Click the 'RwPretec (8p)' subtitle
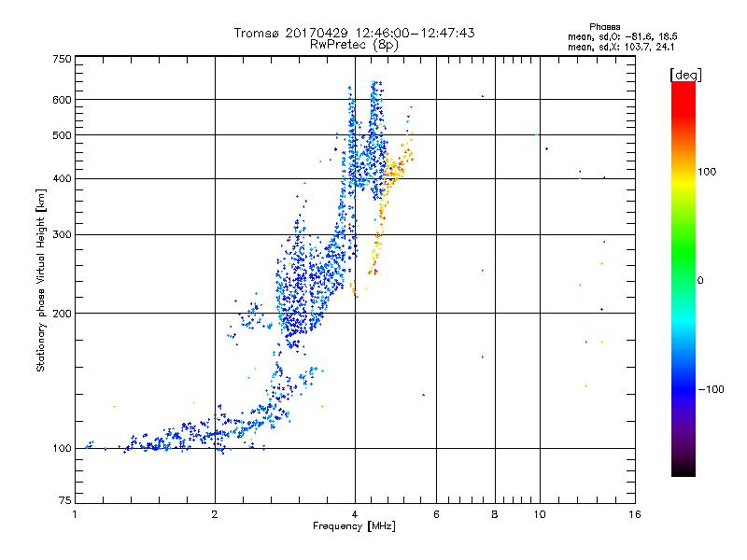Screen dimensions: 747x560 point(354,45)
